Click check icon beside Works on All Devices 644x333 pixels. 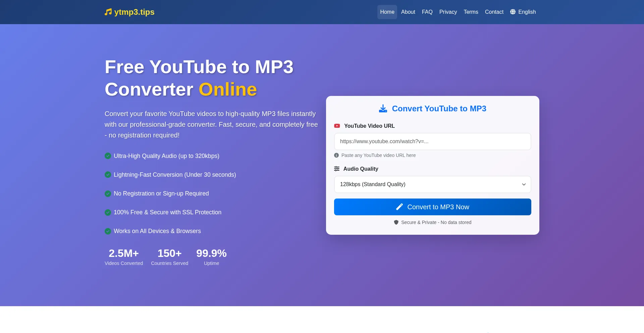coord(108,231)
